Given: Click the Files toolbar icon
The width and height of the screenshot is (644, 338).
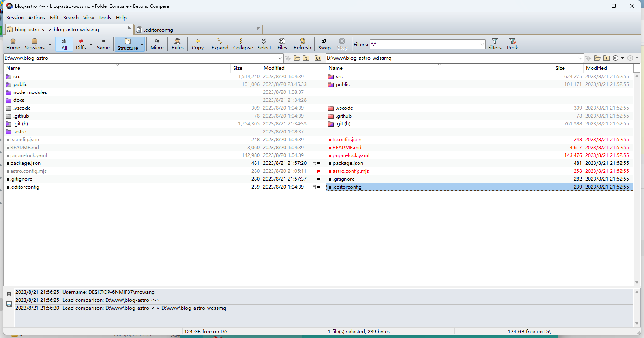Looking at the screenshot, I should click(282, 44).
